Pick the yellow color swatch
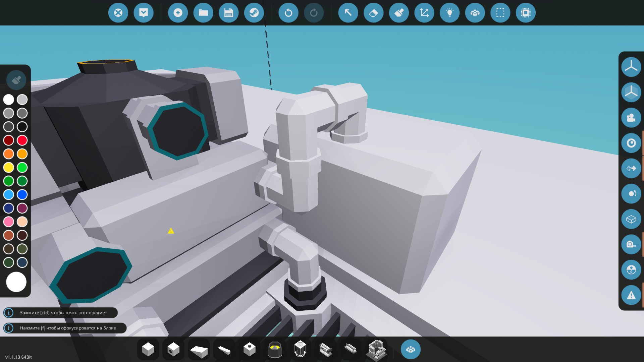The height and width of the screenshot is (362, 644). pos(9,167)
